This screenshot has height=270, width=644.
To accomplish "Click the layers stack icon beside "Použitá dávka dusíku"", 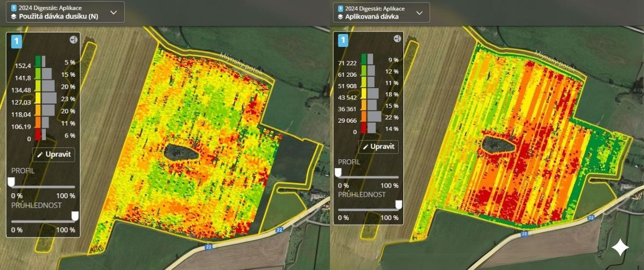I will tap(13, 16).
